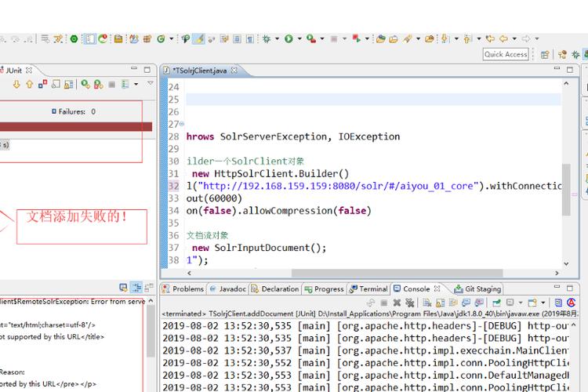Click the Quick Access search field

pos(506,54)
